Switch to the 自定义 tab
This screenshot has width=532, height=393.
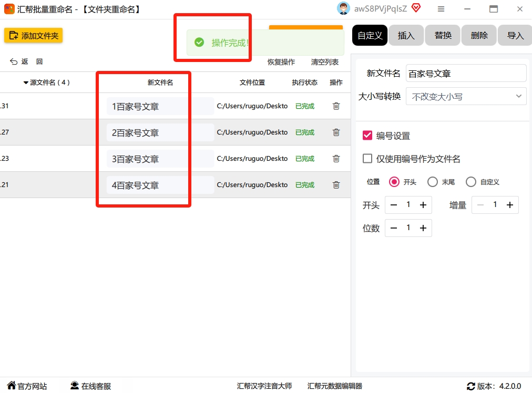370,35
